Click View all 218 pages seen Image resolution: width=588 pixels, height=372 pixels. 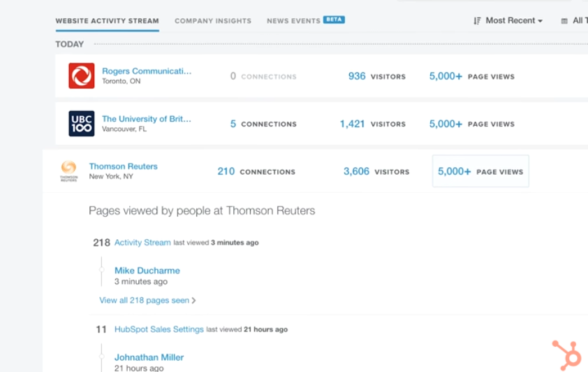pos(145,300)
